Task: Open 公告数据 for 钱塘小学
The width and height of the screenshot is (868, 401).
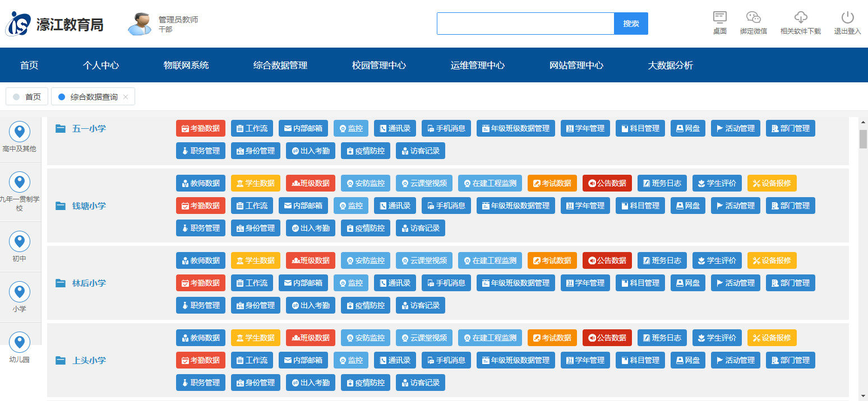Action: point(607,183)
